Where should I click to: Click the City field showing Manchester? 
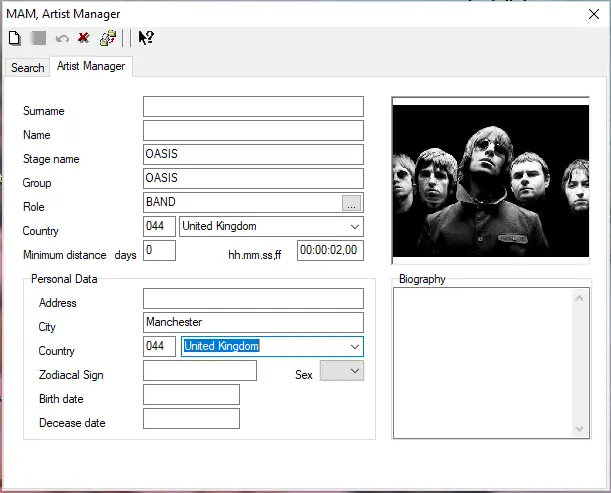[x=253, y=323]
